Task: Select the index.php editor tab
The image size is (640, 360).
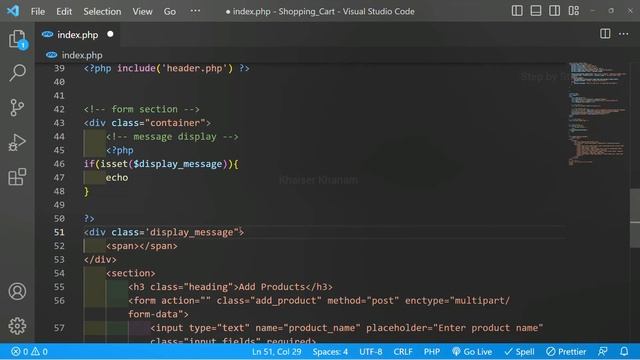Action: tap(77, 35)
